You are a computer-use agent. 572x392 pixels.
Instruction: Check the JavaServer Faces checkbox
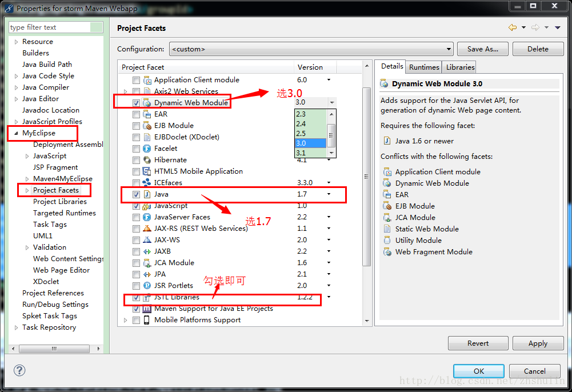136,217
